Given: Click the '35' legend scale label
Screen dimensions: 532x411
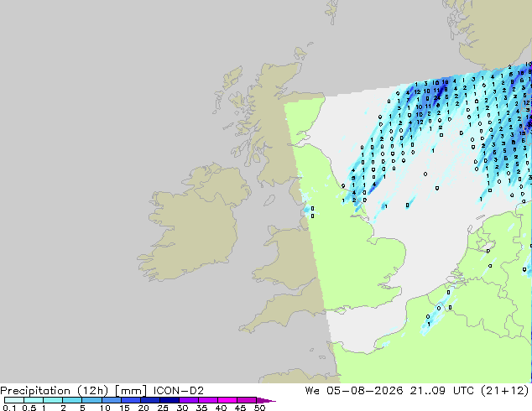Looking at the screenshot, I should pyautogui.click(x=201, y=408).
